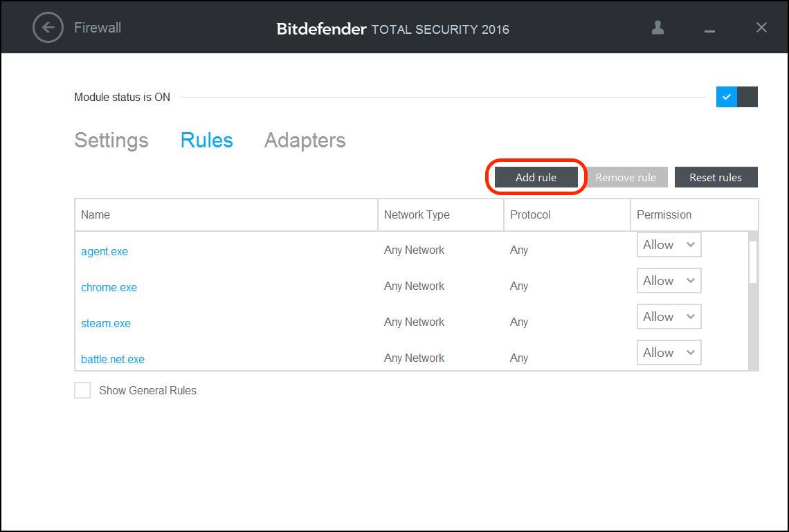Select Protocol 'Any' cell in battle.net.exe row

point(519,358)
